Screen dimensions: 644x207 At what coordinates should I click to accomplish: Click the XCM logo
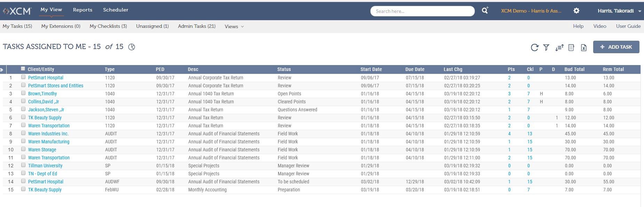(17, 11)
